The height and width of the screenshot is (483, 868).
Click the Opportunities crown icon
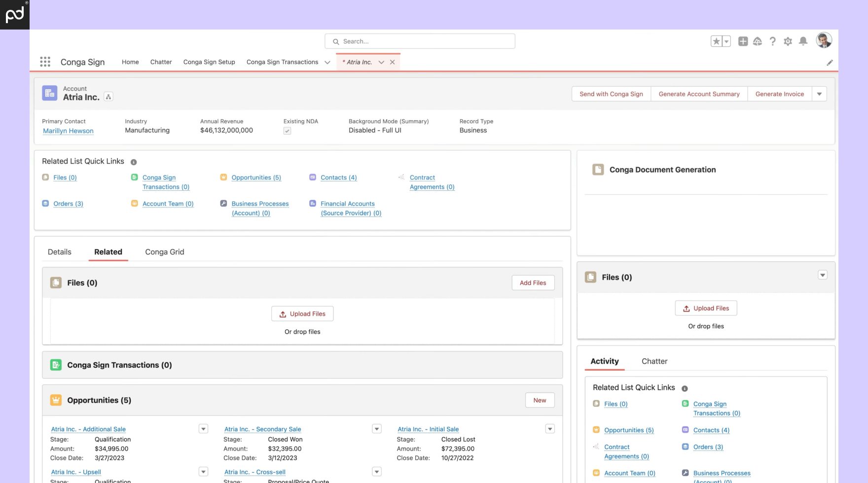pos(56,400)
